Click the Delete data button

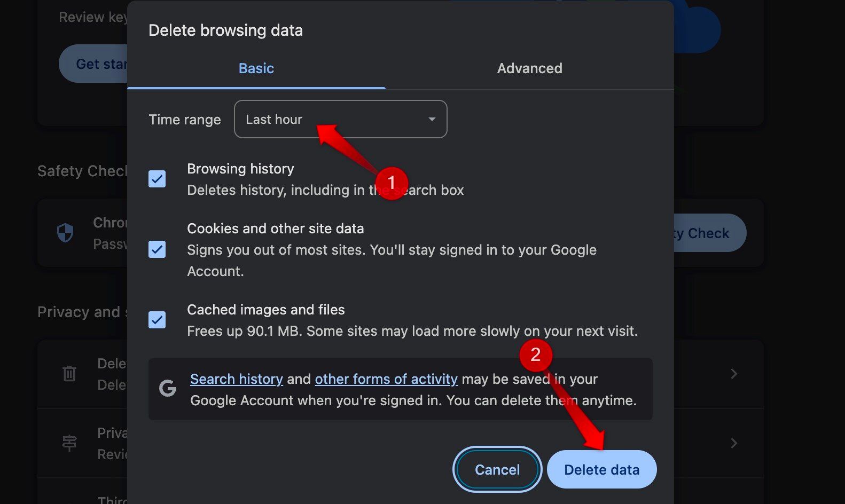(x=601, y=469)
